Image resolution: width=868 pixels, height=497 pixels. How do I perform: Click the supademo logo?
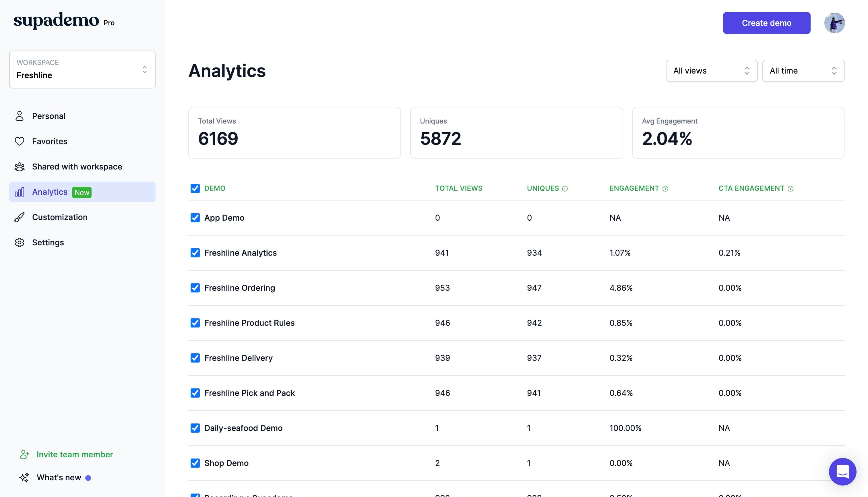[56, 20]
